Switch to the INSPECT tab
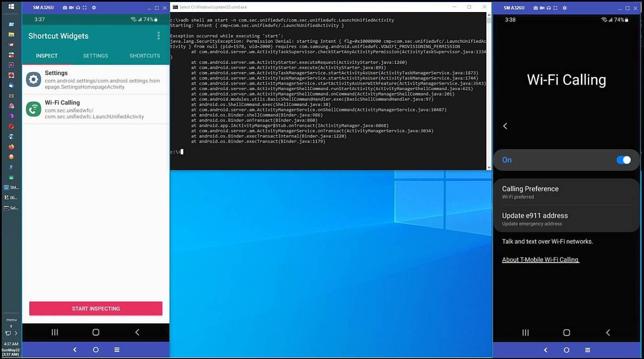 click(47, 56)
